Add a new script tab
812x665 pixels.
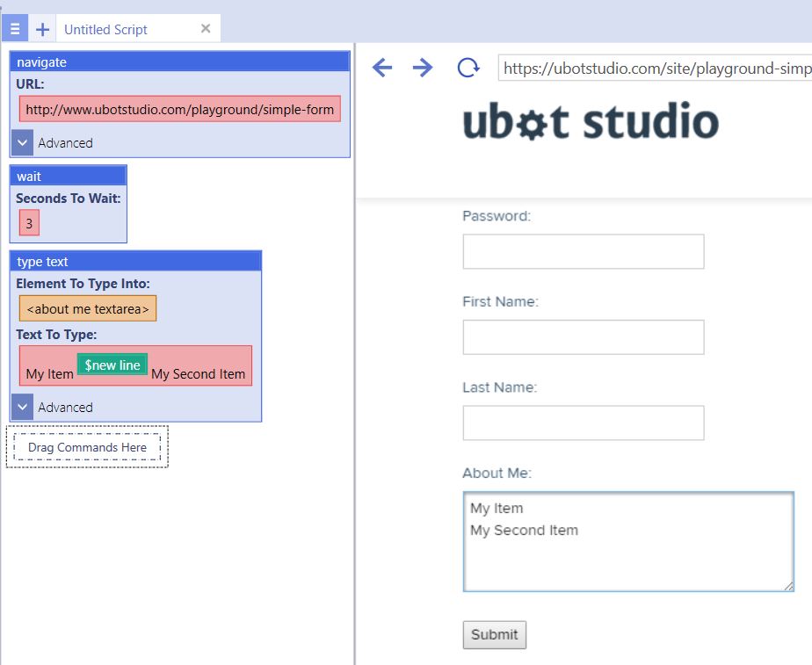[42, 29]
